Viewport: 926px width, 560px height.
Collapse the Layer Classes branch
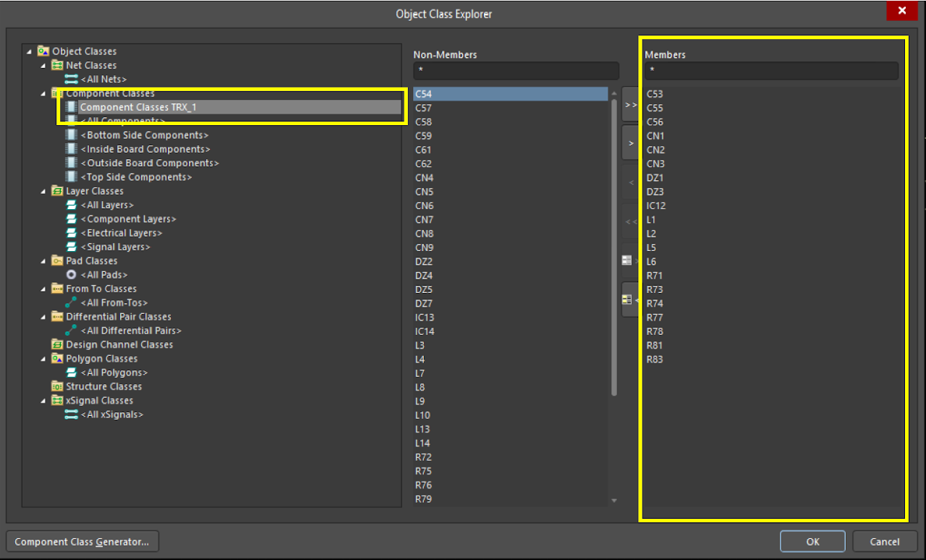[41, 190]
